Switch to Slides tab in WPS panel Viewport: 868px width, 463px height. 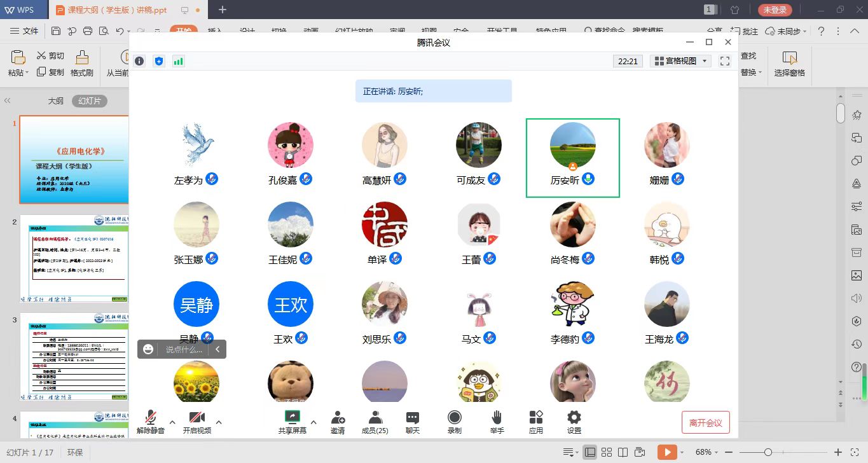coord(89,101)
